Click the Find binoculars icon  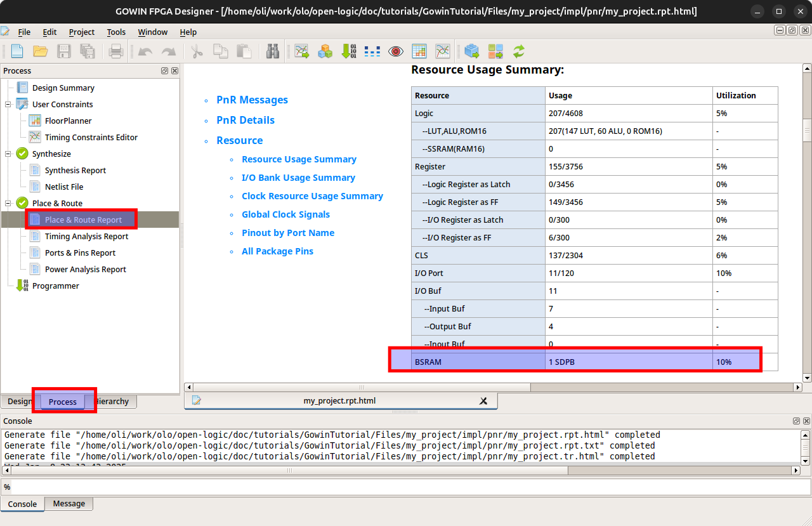[273, 51]
